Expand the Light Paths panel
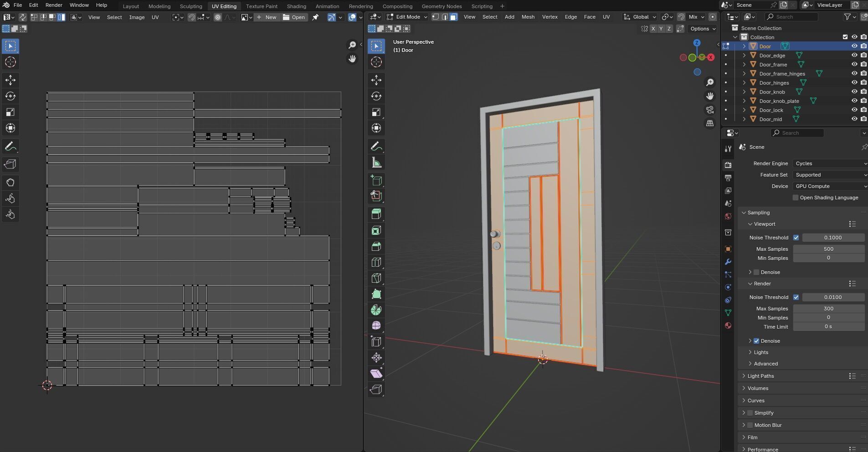 tap(760, 376)
